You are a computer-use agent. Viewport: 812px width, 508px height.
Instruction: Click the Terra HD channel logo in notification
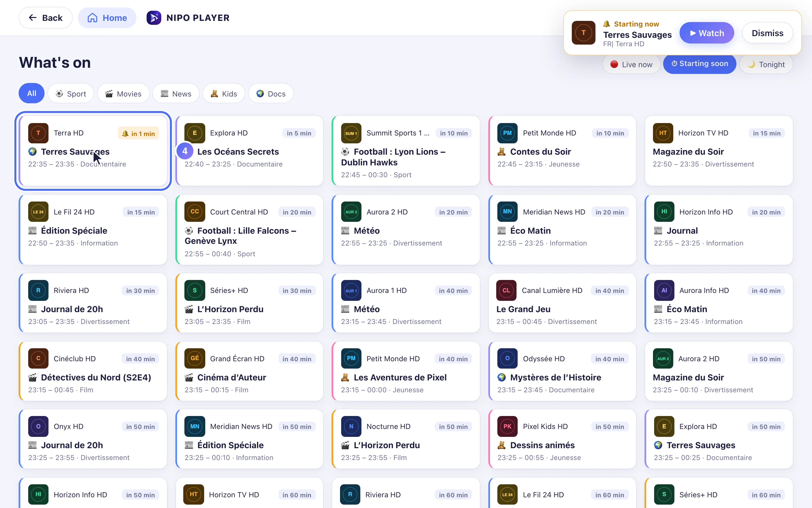click(x=584, y=32)
